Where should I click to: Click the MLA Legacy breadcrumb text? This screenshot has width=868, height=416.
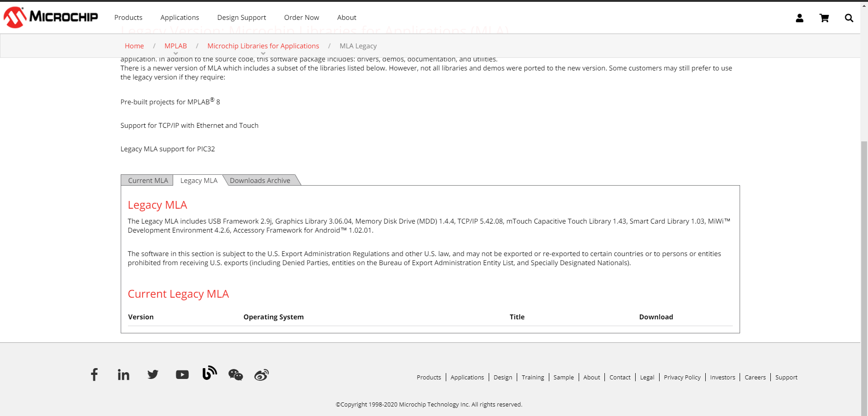(x=358, y=46)
